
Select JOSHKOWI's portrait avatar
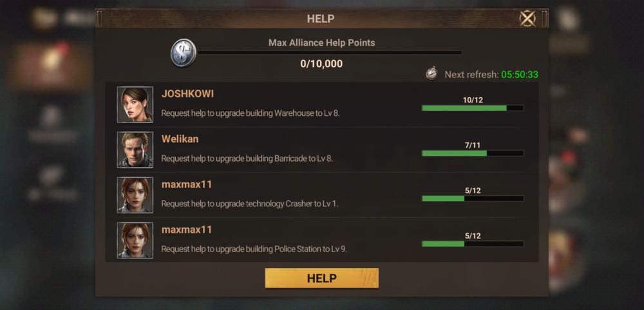pos(135,104)
